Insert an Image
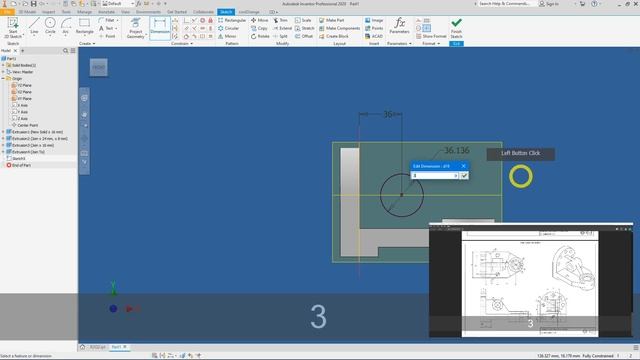Image resolution: width=640 pixels, height=360 pixels. click(x=374, y=20)
